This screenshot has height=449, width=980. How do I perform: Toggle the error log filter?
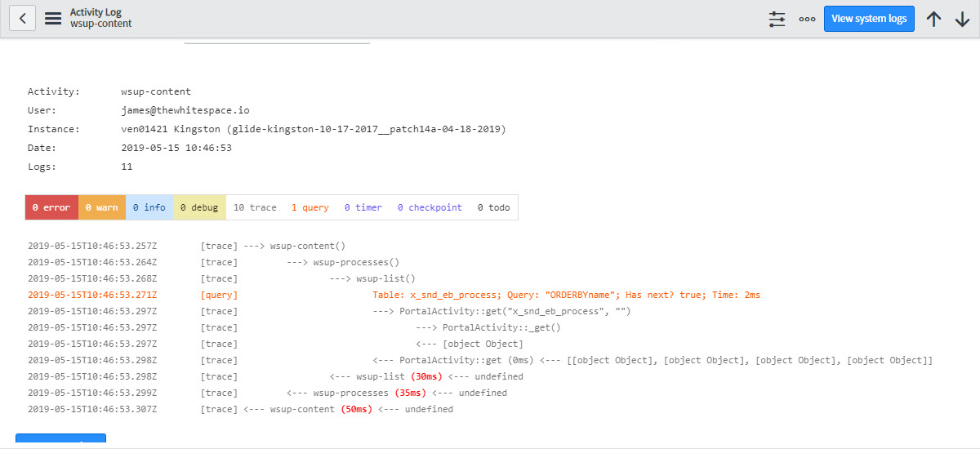tap(51, 207)
